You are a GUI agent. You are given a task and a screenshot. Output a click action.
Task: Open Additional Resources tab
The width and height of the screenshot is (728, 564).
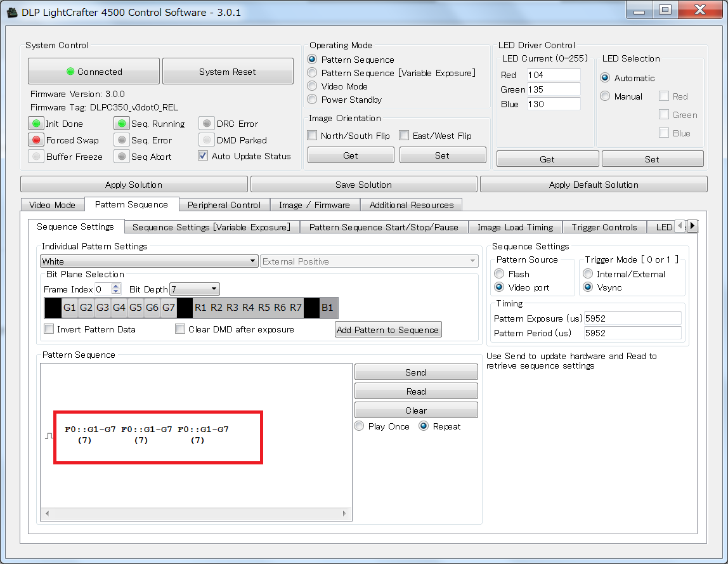click(x=412, y=205)
